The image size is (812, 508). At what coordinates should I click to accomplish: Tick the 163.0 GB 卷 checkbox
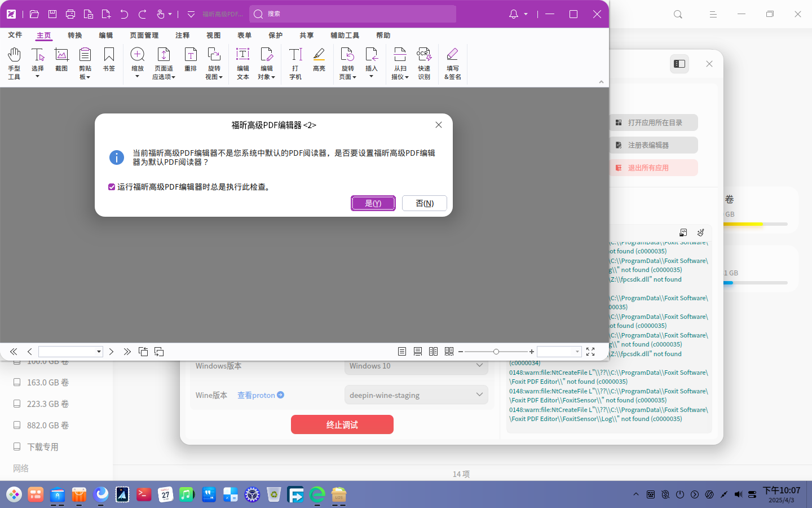17,382
